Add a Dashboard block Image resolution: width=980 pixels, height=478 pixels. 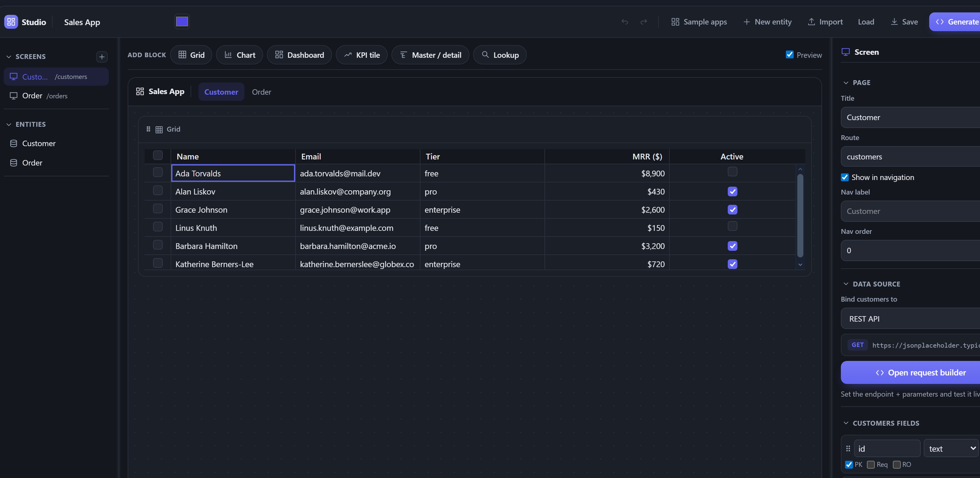[x=299, y=55]
